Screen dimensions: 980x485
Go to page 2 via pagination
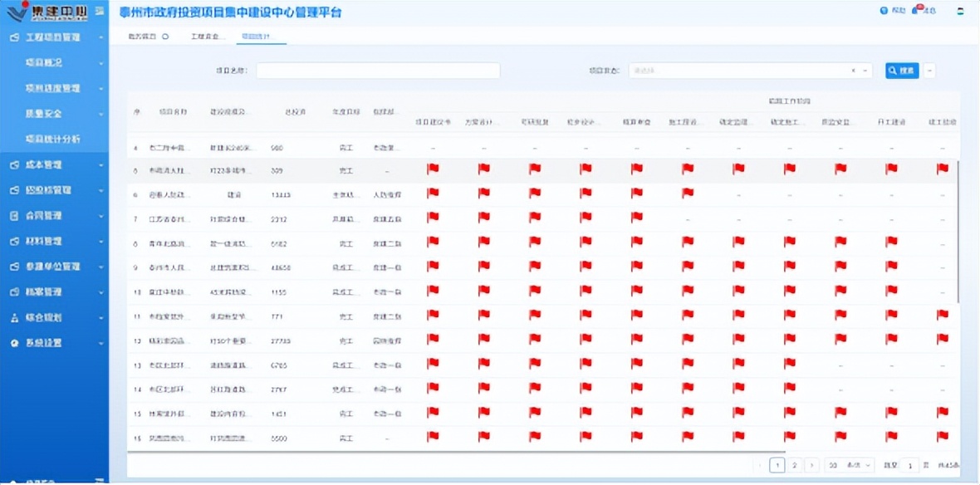point(793,466)
